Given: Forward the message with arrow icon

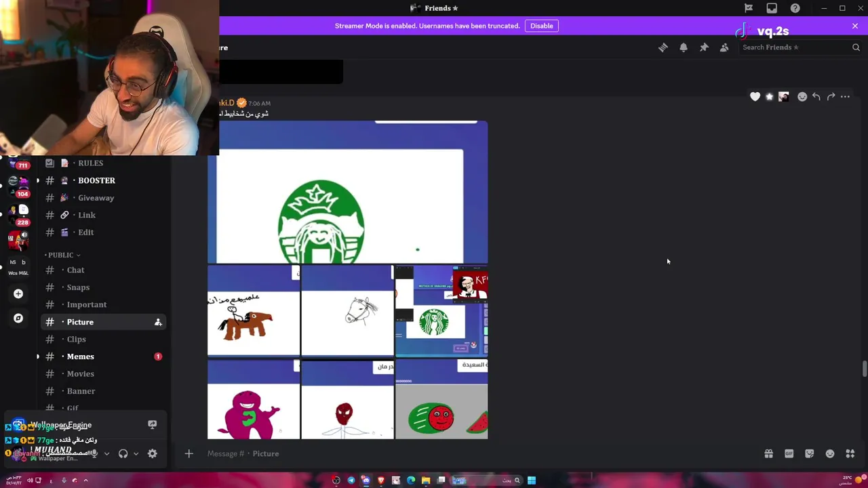Looking at the screenshot, I should pos(831,97).
